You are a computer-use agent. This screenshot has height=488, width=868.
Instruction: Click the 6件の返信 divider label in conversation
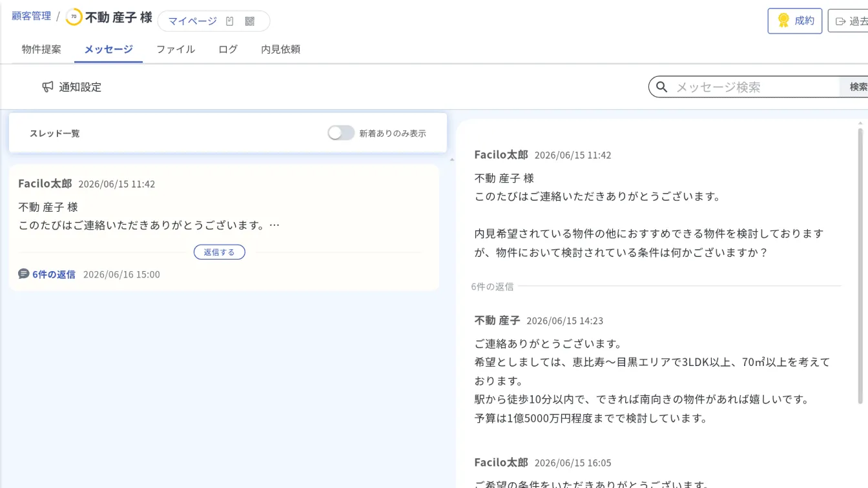[493, 286]
